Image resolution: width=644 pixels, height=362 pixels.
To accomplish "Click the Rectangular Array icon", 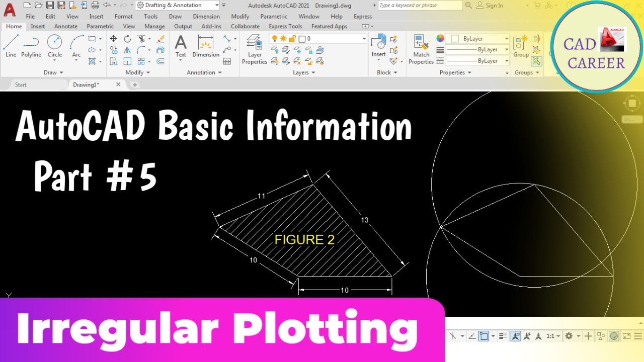I will pyautogui.click(x=141, y=61).
